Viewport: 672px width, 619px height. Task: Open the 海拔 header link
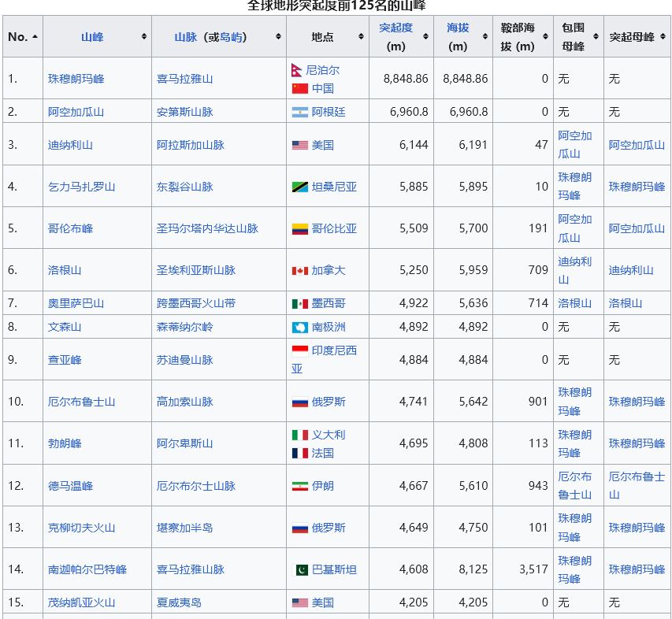tap(457, 28)
